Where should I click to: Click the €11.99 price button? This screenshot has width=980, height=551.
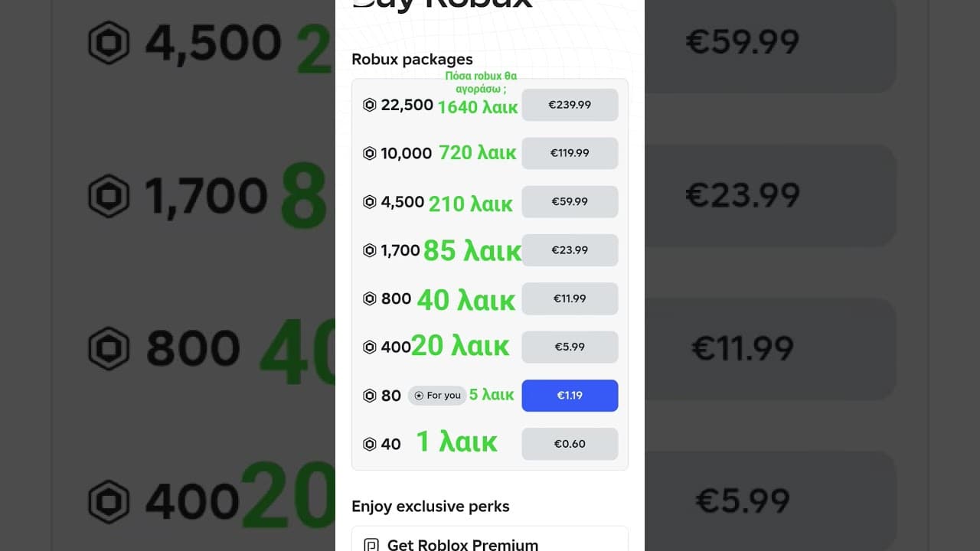(x=570, y=298)
